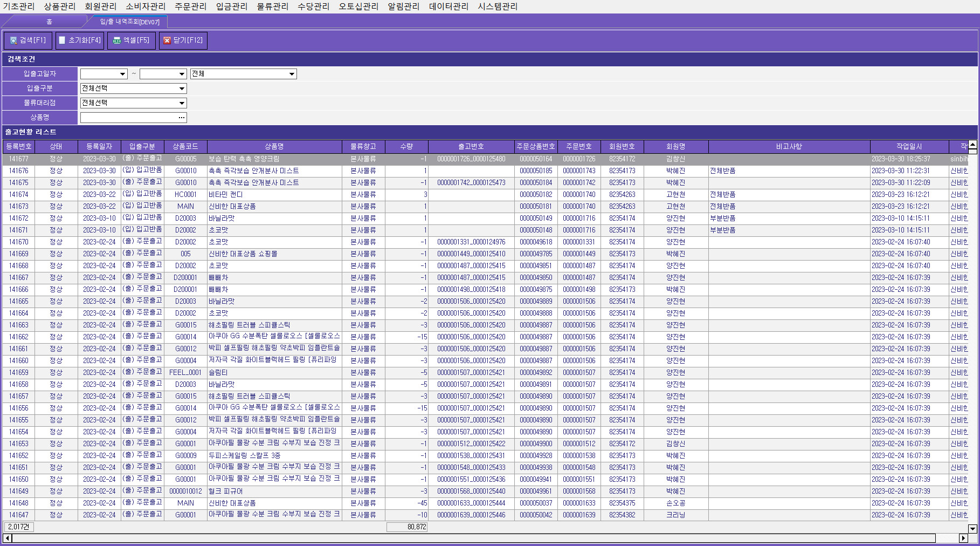
Task: Expand the start date dropdown for 입출고일자
Action: [123, 74]
